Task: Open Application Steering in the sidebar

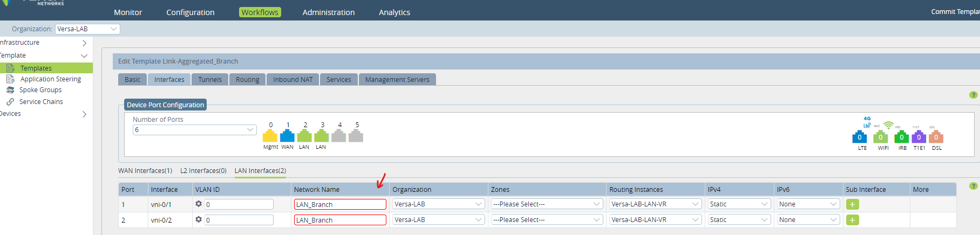Action: point(51,79)
